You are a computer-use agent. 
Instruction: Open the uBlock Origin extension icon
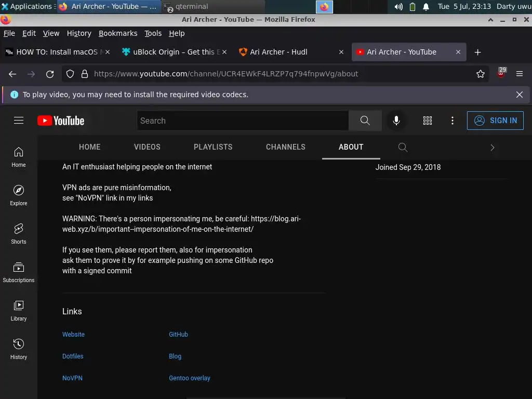pyautogui.click(x=501, y=73)
